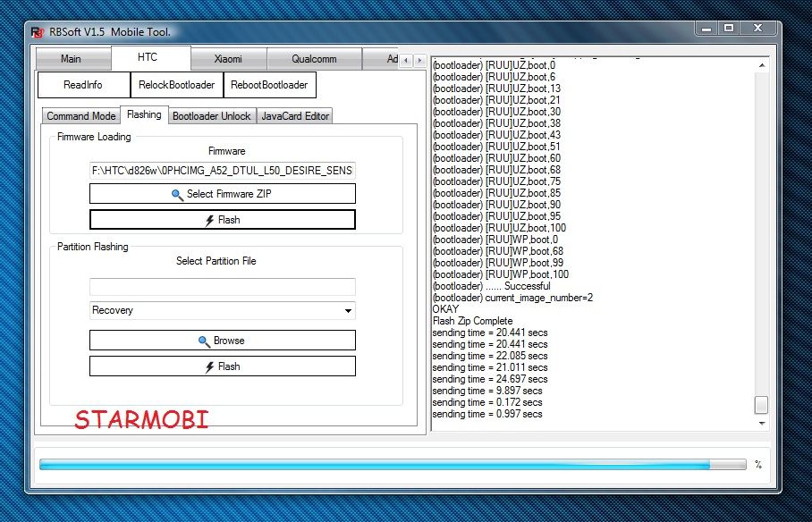Click the firmware path input field
Image resolution: width=812 pixels, height=522 pixels.
tap(222, 171)
